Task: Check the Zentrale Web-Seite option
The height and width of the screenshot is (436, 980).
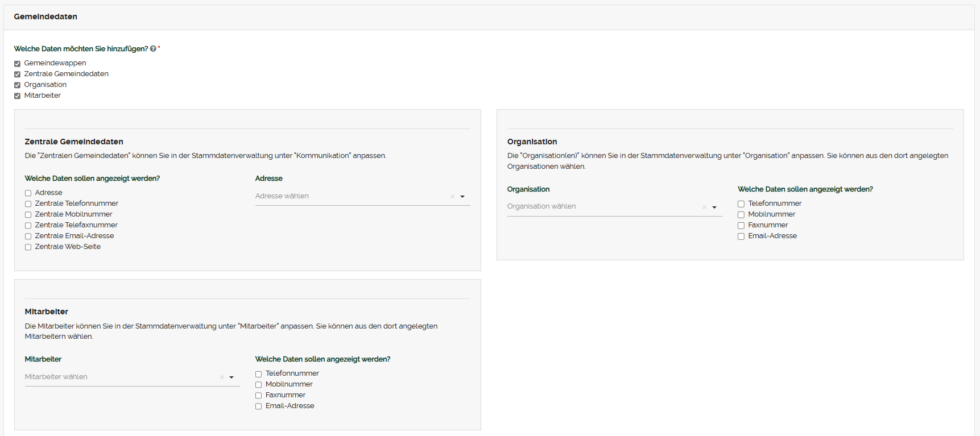Action: coord(28,247)
